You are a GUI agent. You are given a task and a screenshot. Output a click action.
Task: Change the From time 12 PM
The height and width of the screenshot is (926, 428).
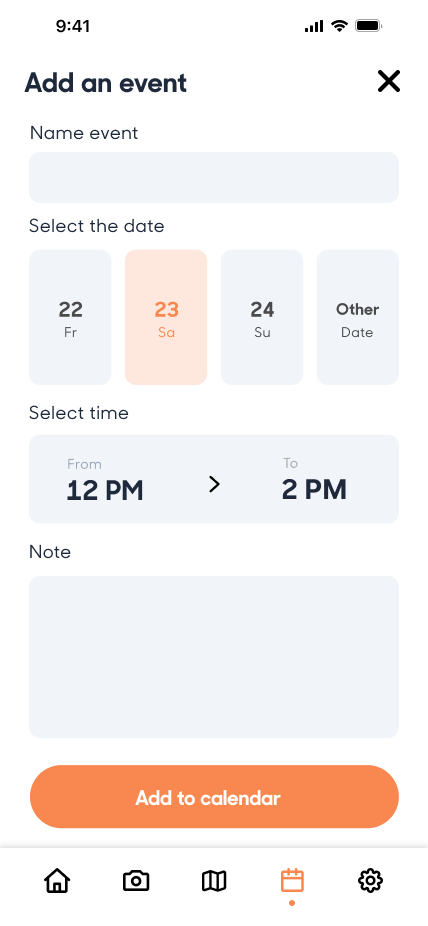[104, 481]
